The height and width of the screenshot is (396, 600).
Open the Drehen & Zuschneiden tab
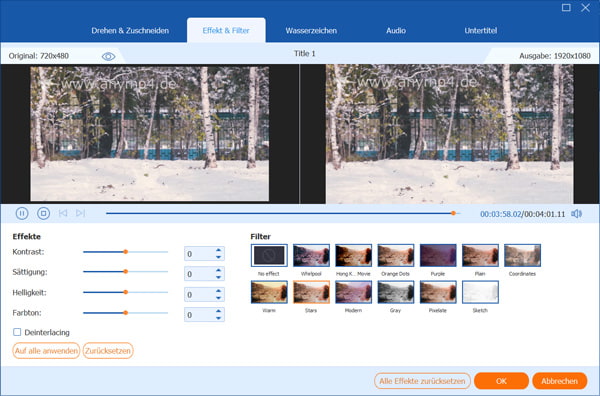click(x=130, y=31)
